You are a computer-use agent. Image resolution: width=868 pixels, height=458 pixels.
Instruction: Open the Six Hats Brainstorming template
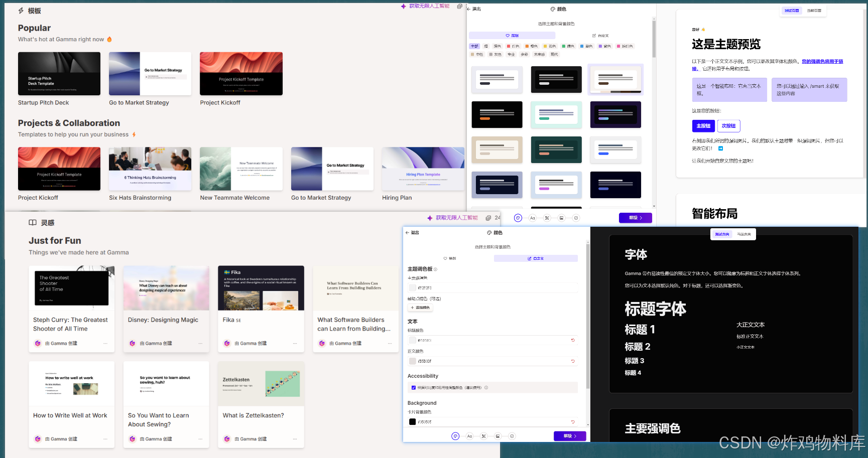[150, 169]
